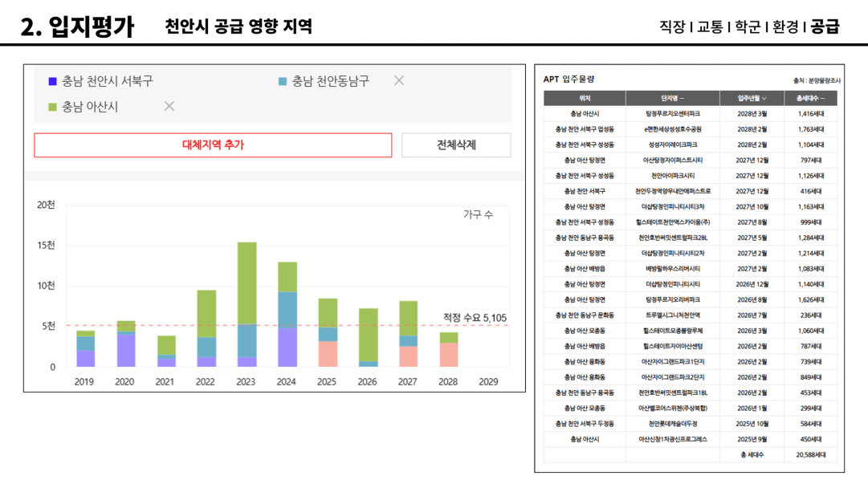
Task: Switch to the 교통 tab
Action: 710,26
